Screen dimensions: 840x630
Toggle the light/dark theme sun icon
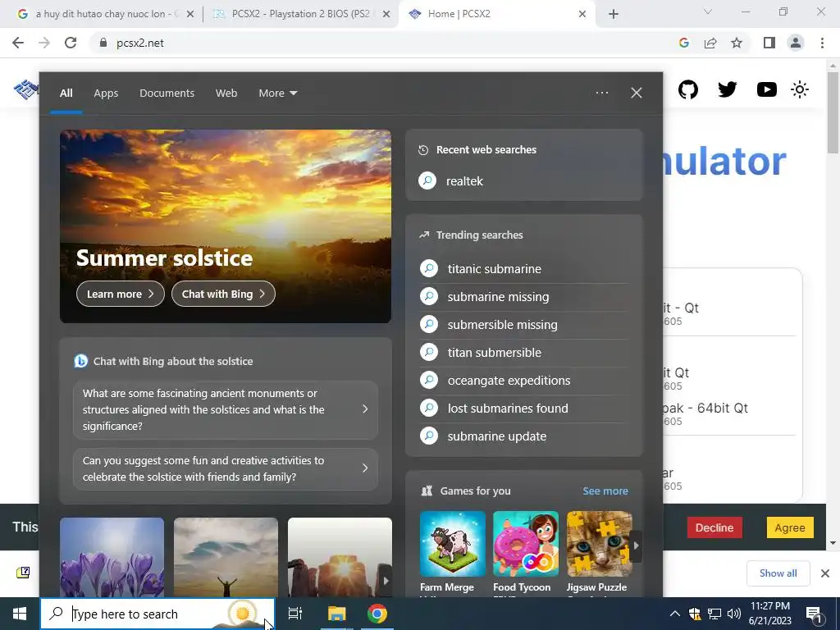(x=800, y=89)
